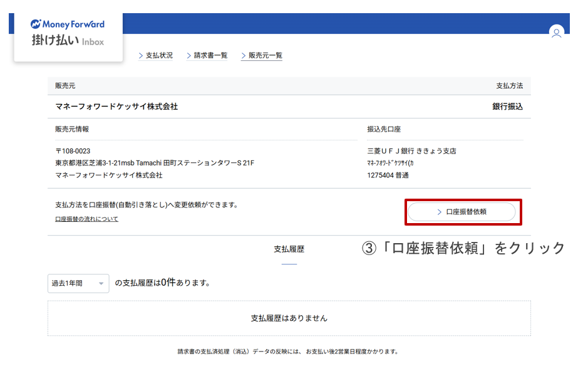Click the seller name マネーフォワードケッサイ株式会社 heading
The image size is (588, 371).
[116, 107]
